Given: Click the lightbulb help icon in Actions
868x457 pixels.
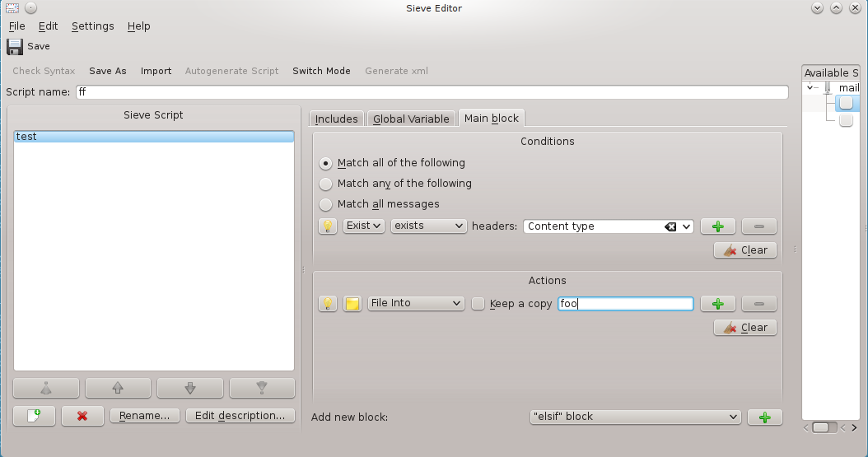Looking at the screenshot, I should (328, 304).
